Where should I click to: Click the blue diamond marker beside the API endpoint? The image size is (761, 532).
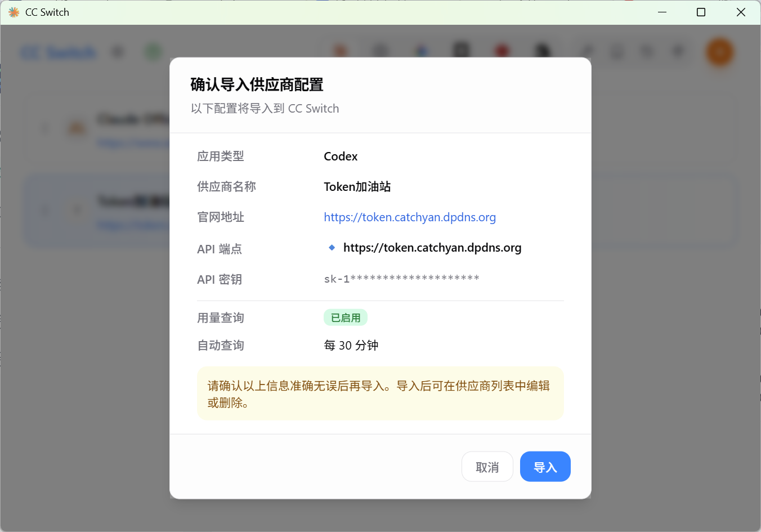click(332, 247)
